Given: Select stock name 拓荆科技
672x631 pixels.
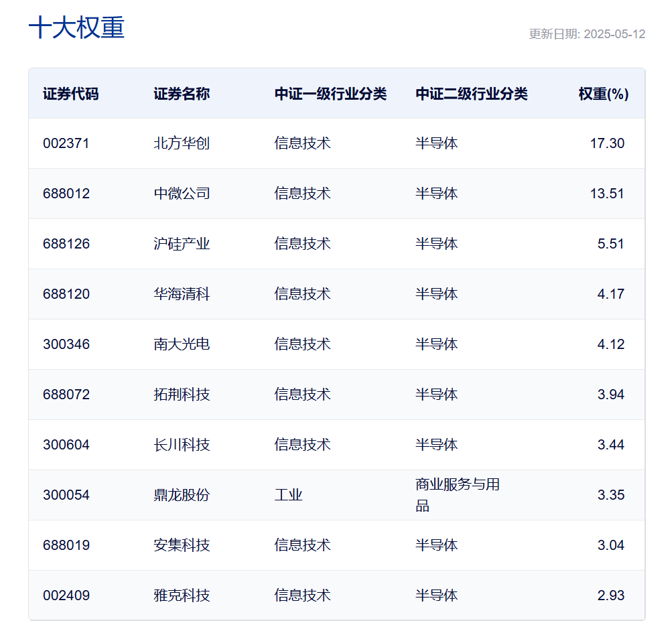Looking at the screenshot, I should [x=182, y=394].
